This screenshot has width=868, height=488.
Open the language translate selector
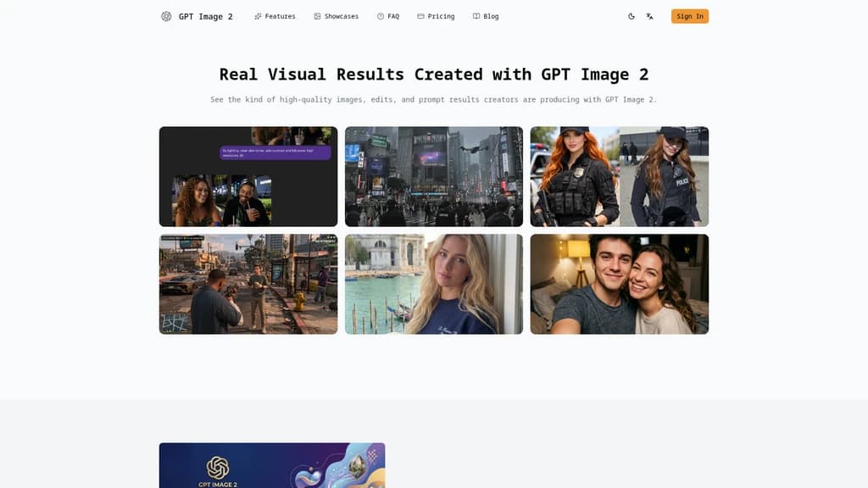point(650,17)
